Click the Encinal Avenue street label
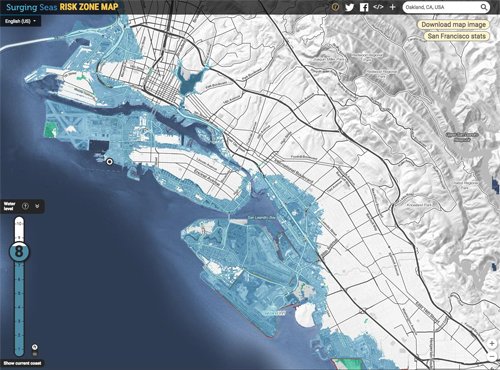 [x=207, y=179]
